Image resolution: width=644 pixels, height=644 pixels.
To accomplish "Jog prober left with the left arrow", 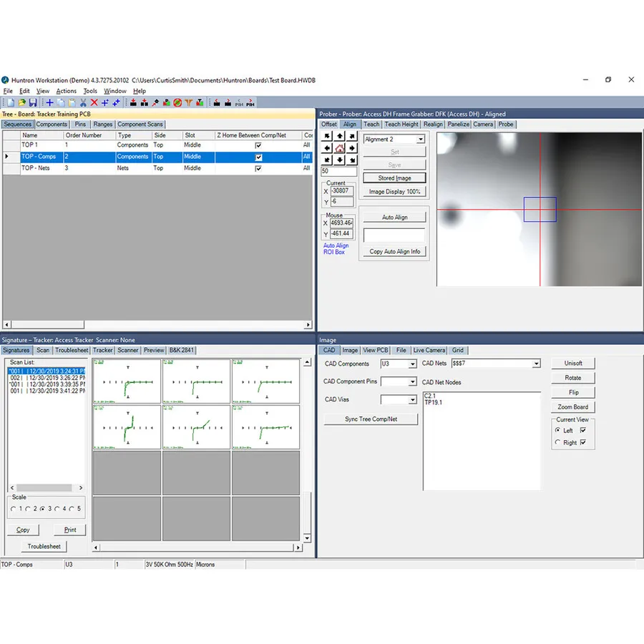I will point(327,148).
